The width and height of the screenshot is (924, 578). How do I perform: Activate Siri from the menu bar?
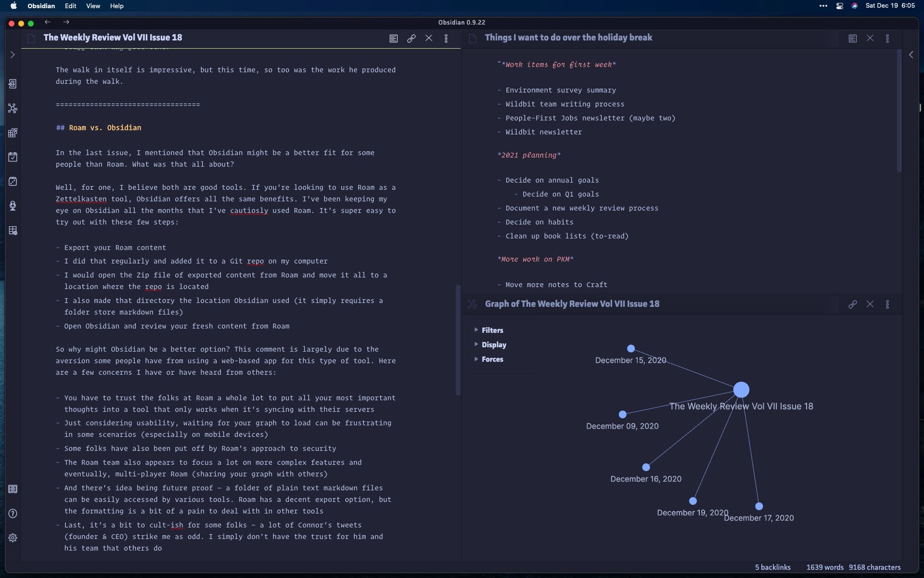coord(855,6)
